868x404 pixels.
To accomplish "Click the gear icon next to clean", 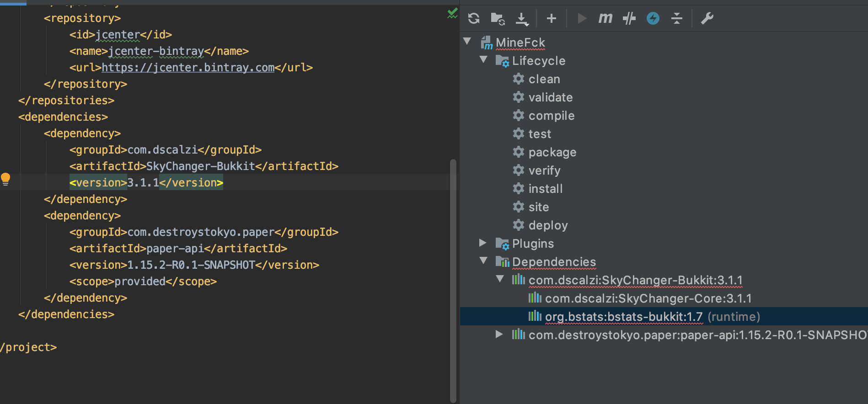I will [x=519, y=79].
